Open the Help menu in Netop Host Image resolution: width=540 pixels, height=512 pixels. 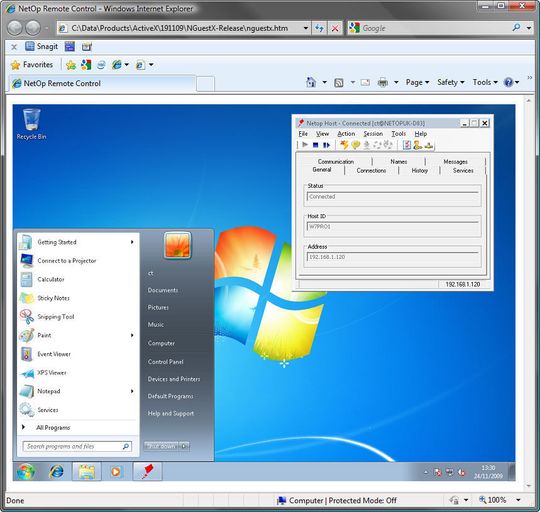(421, 134)
